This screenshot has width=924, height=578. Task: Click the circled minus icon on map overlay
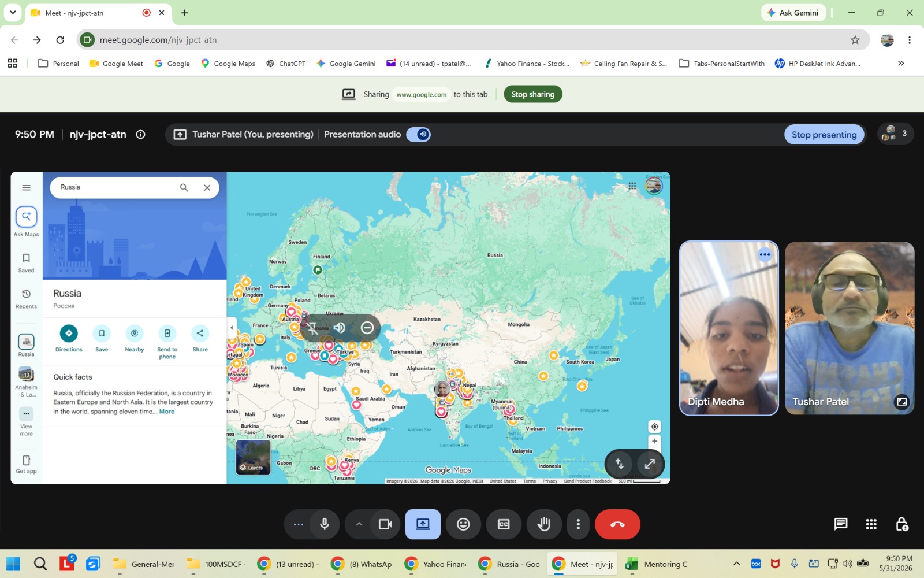click(x=367, y=328)
